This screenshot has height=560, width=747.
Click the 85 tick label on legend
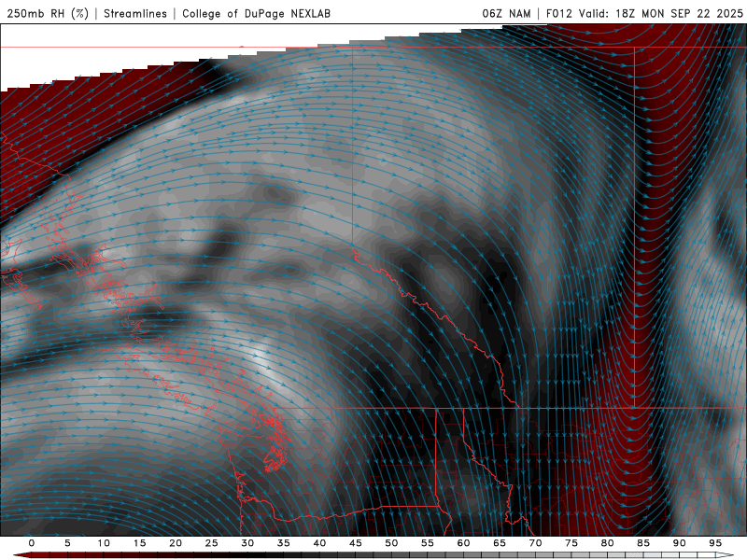[x=643, y=543]
